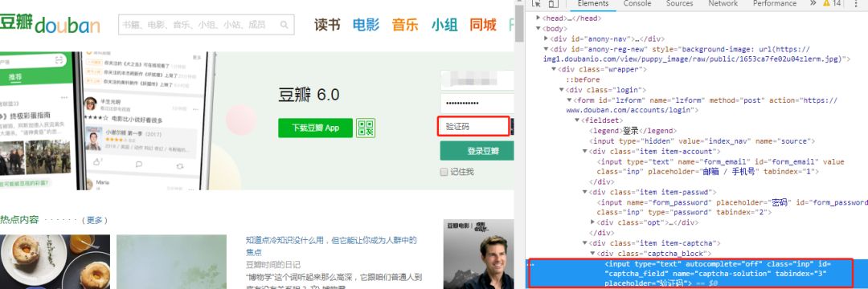868x289 pixels.
Task: Click the QR code icon beside the download button
Action: pos(366,128)
